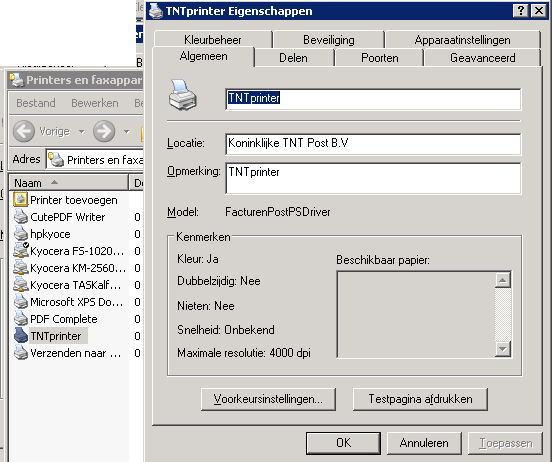Confirm with the OK button
This screenshot has height=462, width=552.
343,443
